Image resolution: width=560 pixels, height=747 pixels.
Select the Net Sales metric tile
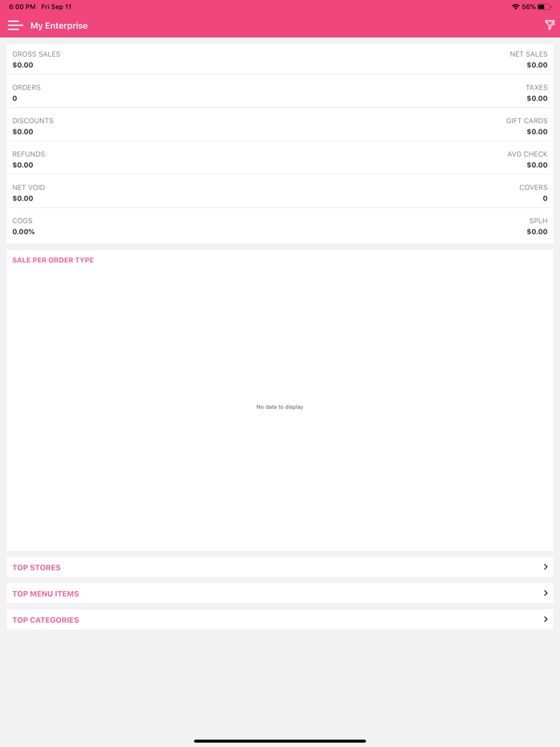point(416,59)
